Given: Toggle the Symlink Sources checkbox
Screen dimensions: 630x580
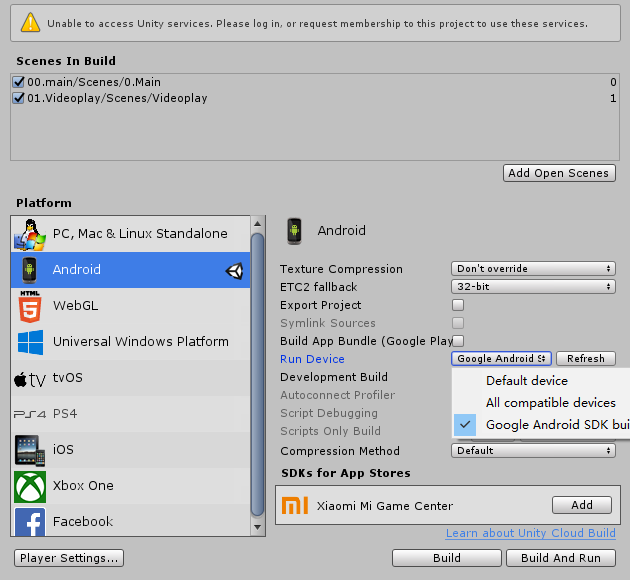Looking at the screenshot, I should (x=458, y=323).
